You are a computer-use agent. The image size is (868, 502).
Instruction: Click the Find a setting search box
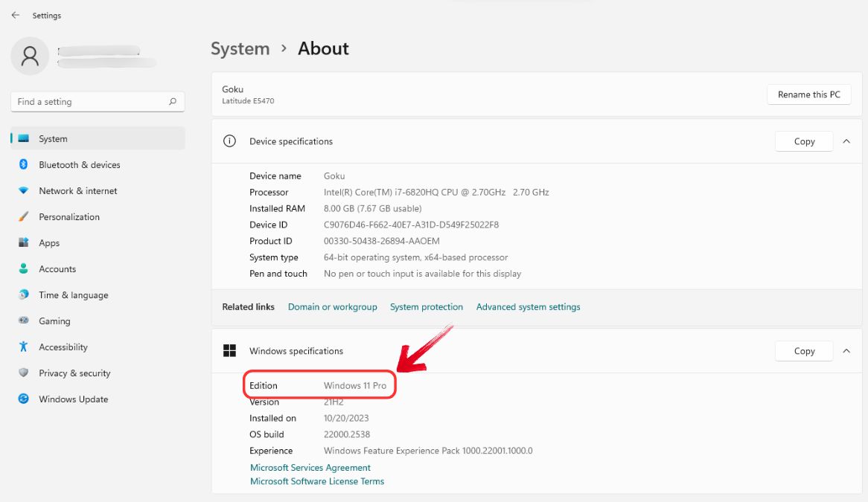click(98, 101)
